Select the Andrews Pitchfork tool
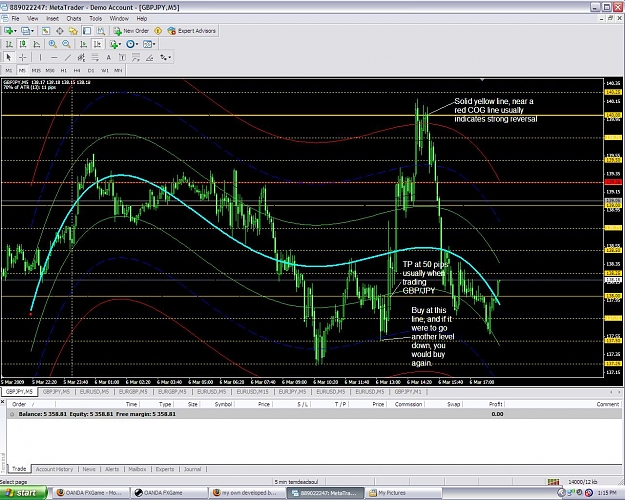Viewport: 625px width, 500px height. tap(136, 57)
